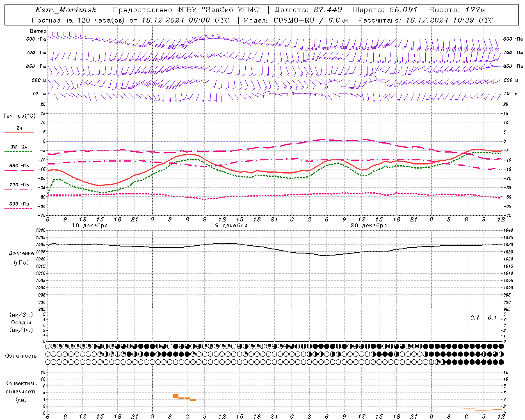Click the (мм/1ч.) precipitation unit label
This screenshot has height=420, width=525.
pos(21,331)
